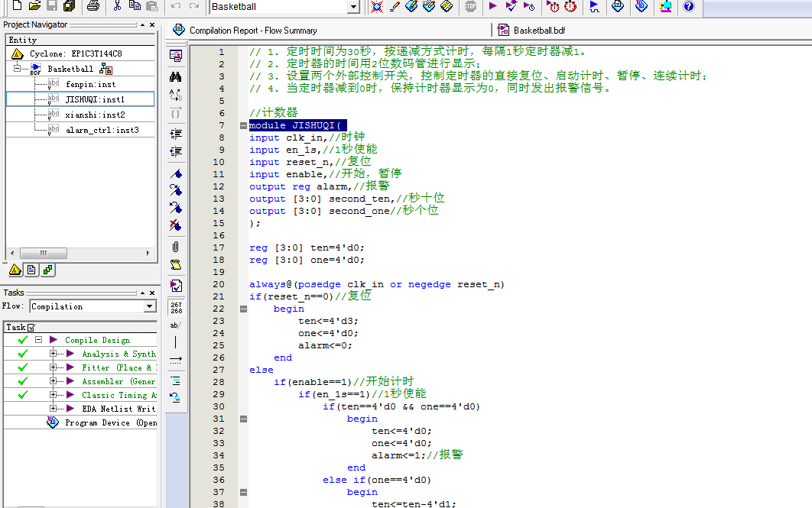Open the Programmer toolbar icon
The height and width of the screenshot is (508, 812).
click(x=641, y=5)
